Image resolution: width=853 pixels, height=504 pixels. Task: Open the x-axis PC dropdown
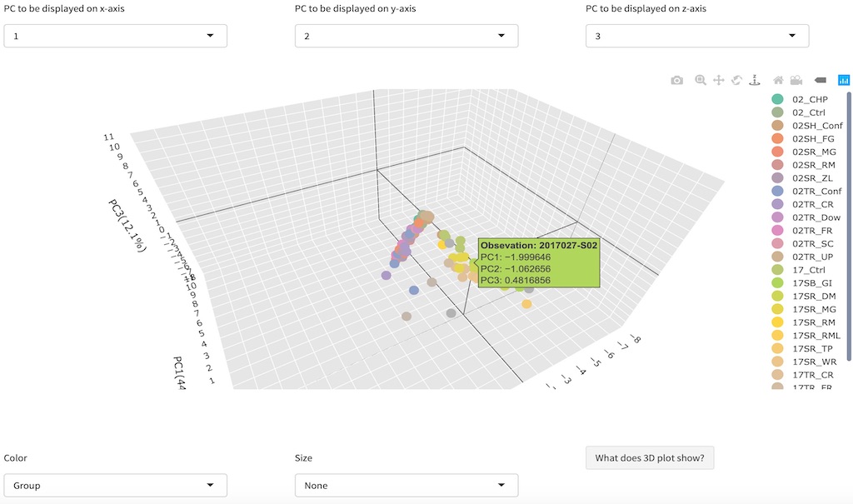pos(115,36)
